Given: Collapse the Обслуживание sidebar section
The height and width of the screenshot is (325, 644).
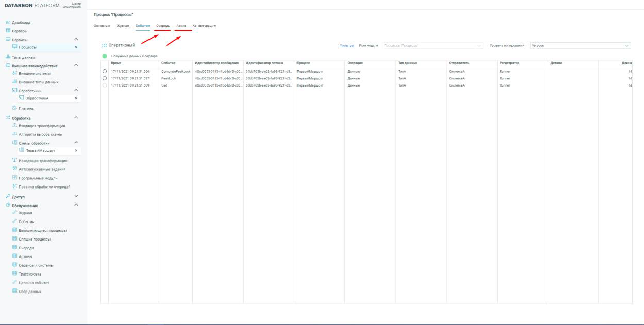Looking at the screenshot, I should pyautogui.click(x=76, y=205).
